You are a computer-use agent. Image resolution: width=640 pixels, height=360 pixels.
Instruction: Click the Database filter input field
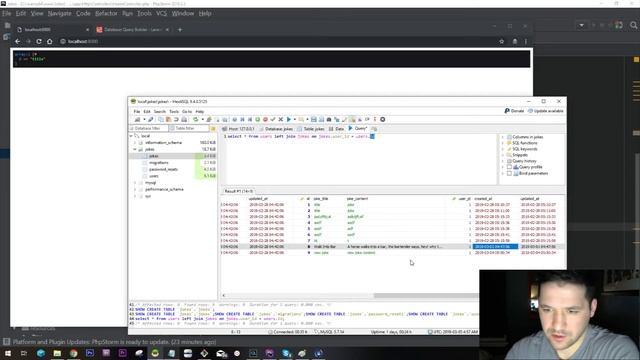pyautogui.click(x=148, y=129)
